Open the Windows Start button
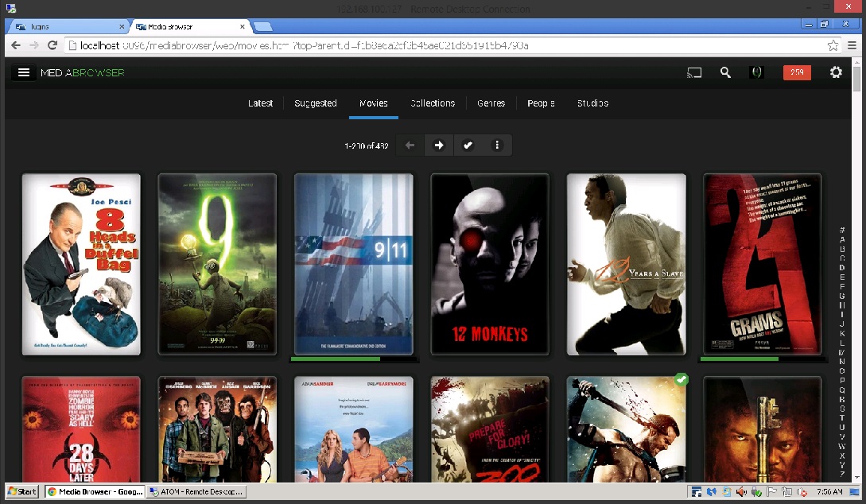This screenshot has width=866, height=504. point(22,491)
